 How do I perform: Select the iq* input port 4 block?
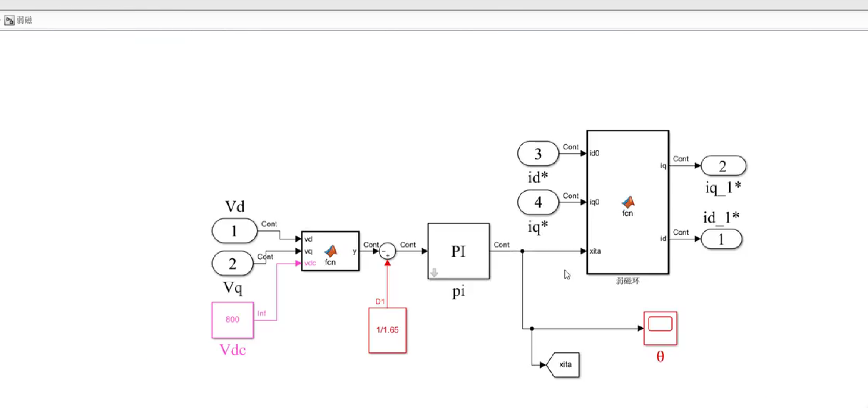tap(538, 202)
